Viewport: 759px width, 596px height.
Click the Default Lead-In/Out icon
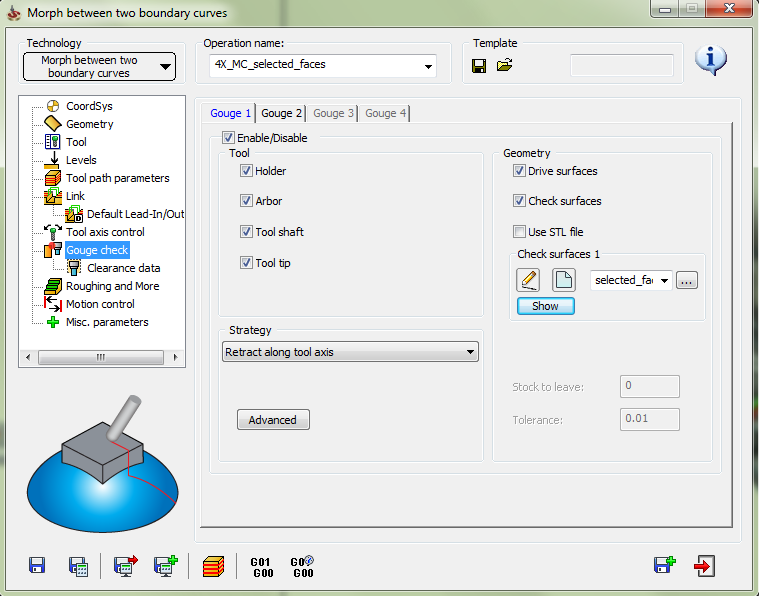pos(74,214)
